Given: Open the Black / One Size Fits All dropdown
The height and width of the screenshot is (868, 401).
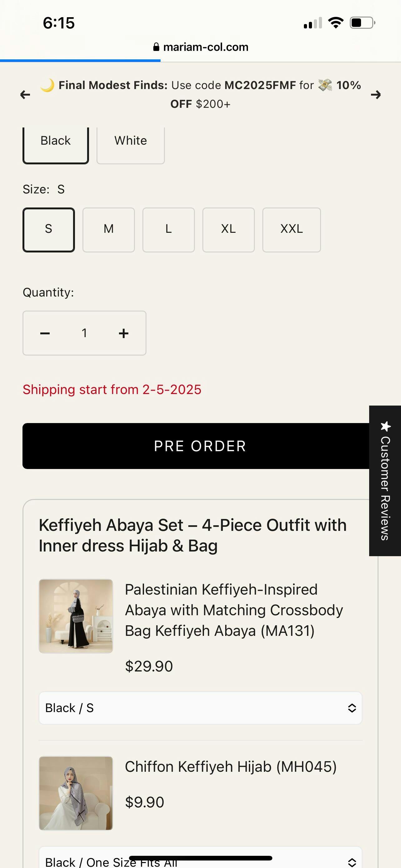Looking at the screenshot, I should pyautogui.click(x=200, y=860).
